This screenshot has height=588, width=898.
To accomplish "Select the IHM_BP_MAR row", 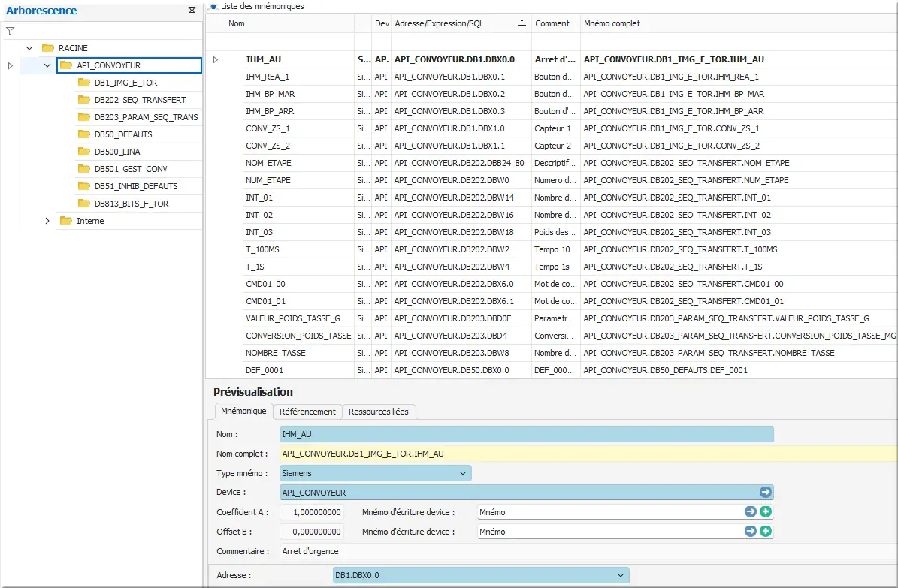I will point(551,94).
